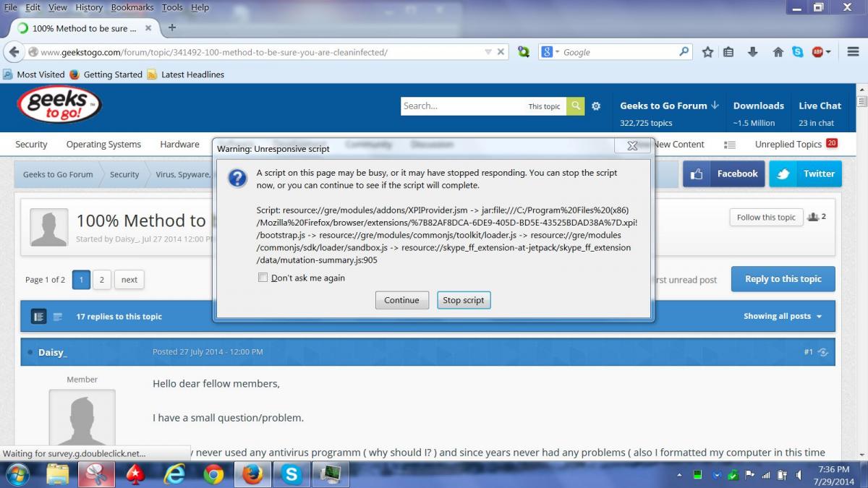The height and width of the screenshot is (488, 868).
Task: Share on Facebook button
Action: click(723, 174)
